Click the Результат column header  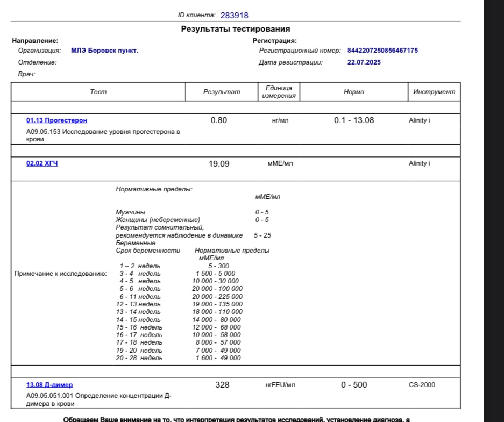coord(222,92)
